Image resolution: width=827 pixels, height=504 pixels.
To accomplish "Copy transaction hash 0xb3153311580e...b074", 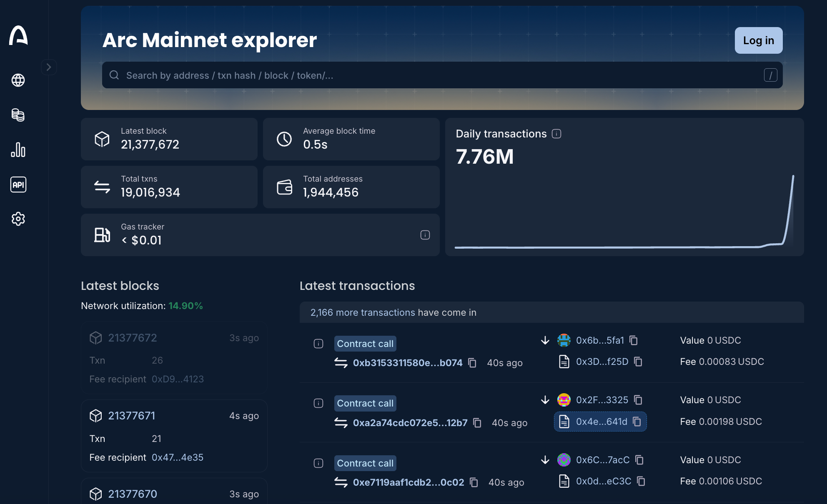I will (x=472, y=363).
